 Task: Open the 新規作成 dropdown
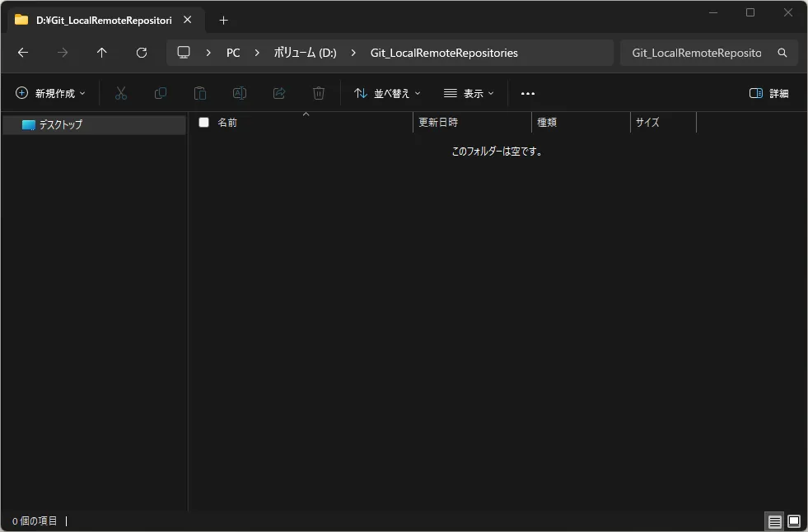click(x=50, y=93)
